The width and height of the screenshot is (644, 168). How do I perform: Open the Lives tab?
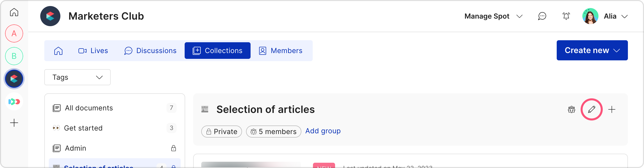[x=93, y=51]
